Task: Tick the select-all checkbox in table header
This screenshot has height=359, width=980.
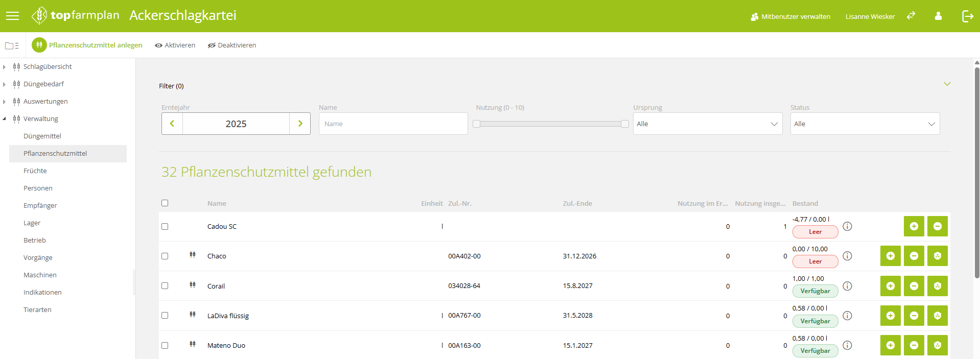Action: tap(165, 203)
